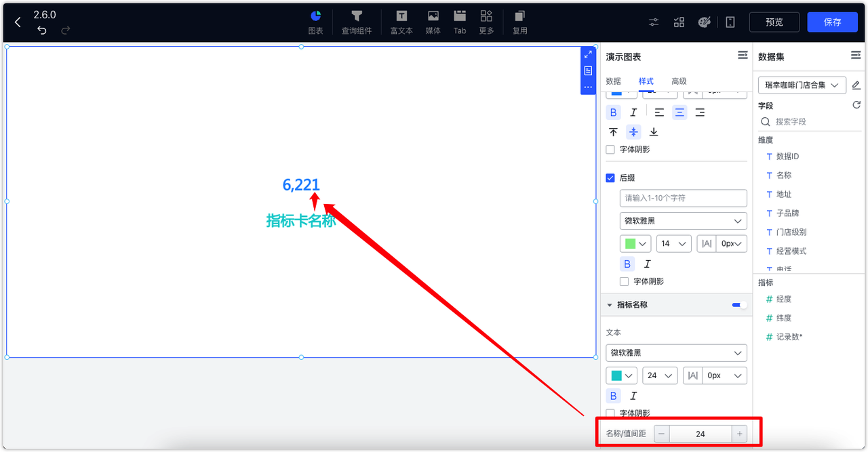The height and width of the screenshot is (452, 868).
Task: Switch to mobile preview via phone icon
Action: [730, 22]
